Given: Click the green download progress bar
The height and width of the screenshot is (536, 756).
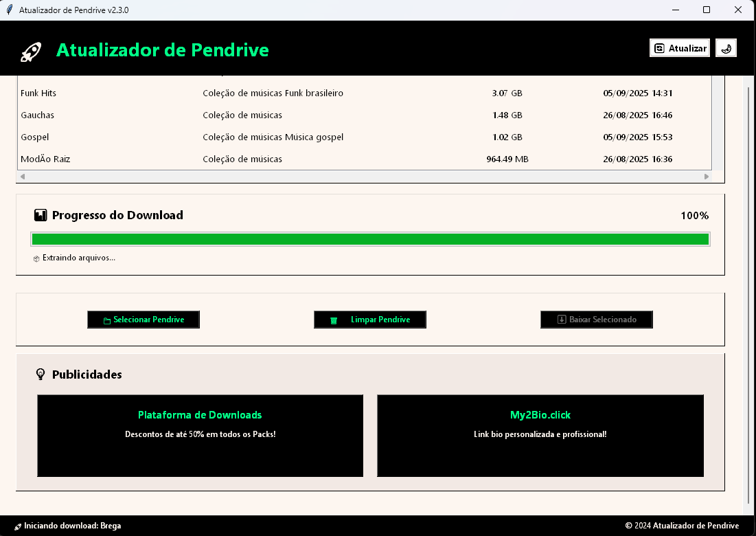Looking at the screenshot, I should tap(370, 238).
